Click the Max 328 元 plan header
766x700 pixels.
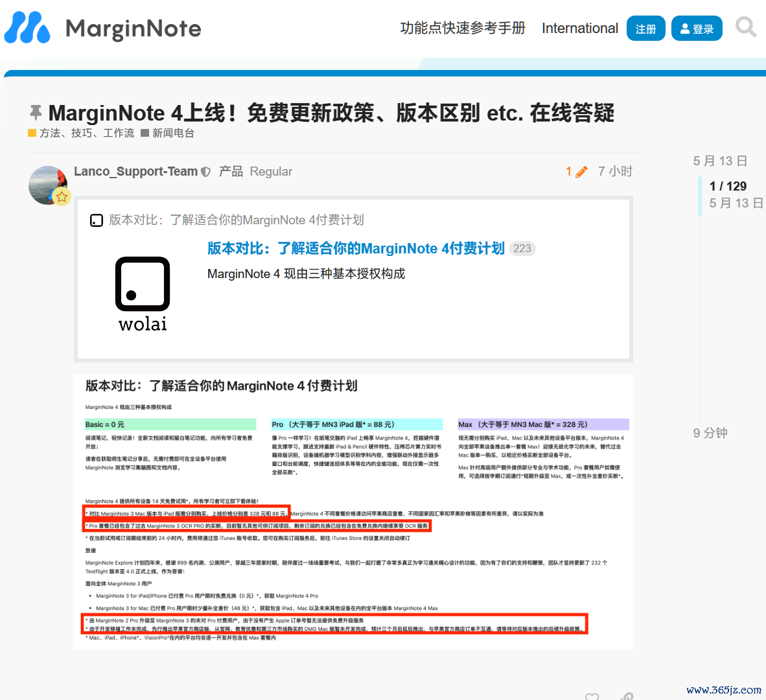[543, 425]
